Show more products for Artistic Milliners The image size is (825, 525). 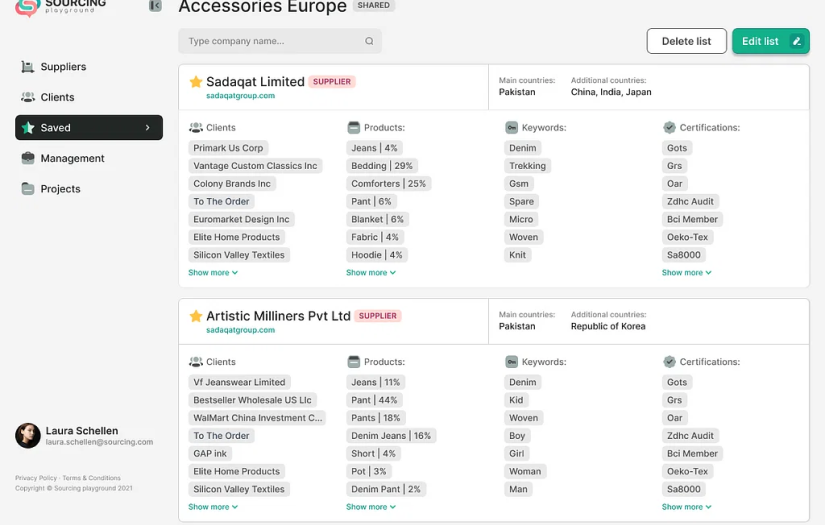371,507
